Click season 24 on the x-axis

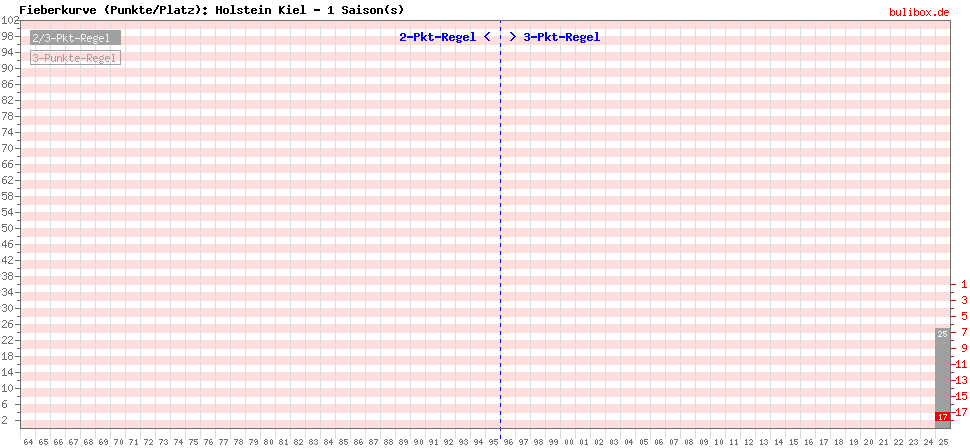928,441
